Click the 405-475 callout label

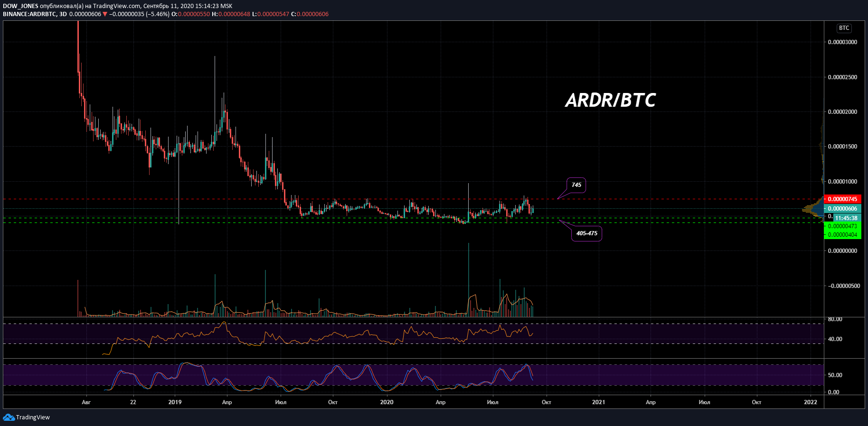pyautogui.click(x=587, y=233)
